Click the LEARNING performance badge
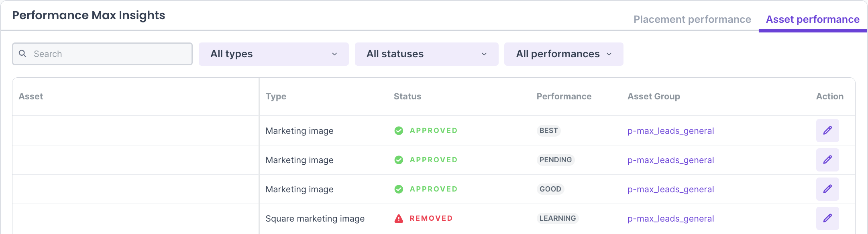This screenshot has height=234, width=868. coord(557,218)
